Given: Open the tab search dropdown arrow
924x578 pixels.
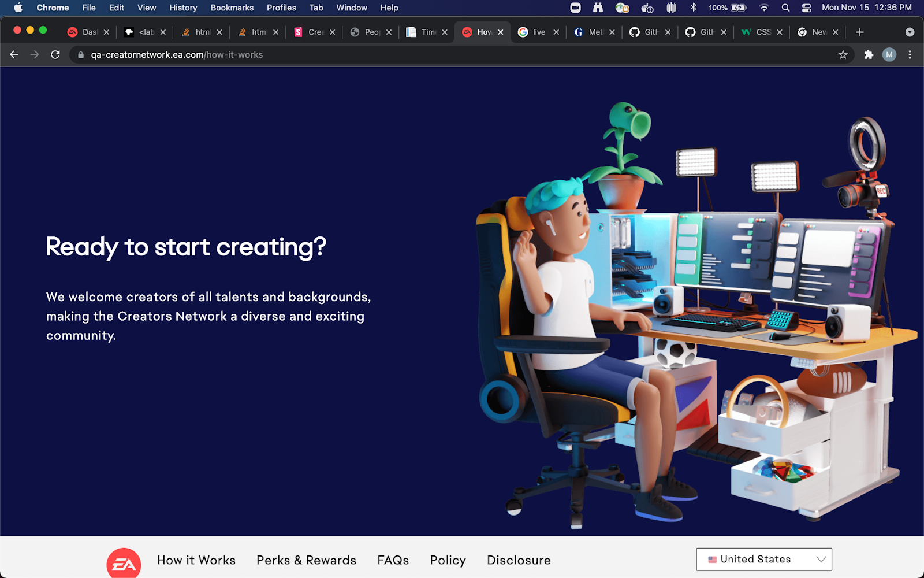Looking at the screenshot, I should 910,32.
